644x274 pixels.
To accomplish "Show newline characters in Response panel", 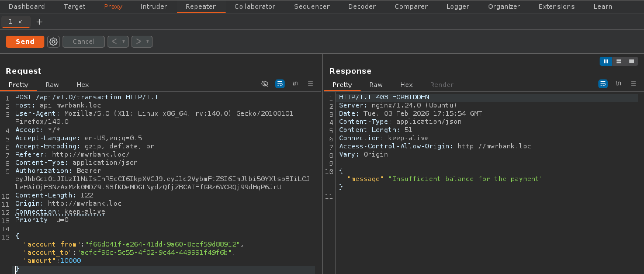I will 618,84.
